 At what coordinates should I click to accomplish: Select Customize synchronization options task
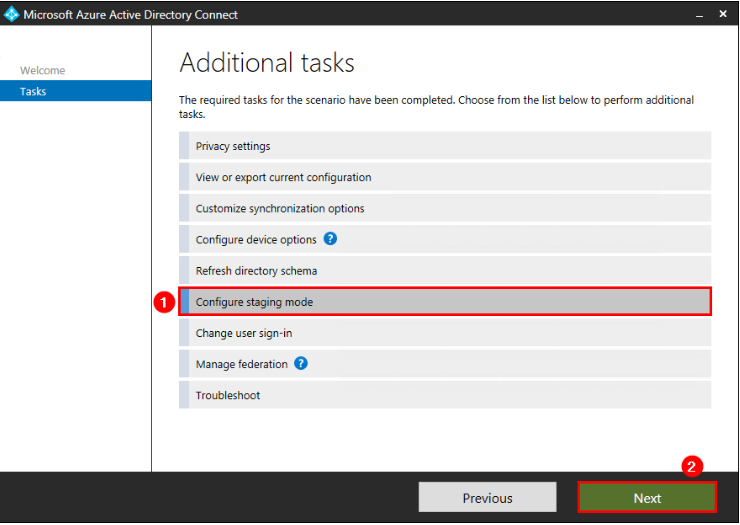(445, 208)
